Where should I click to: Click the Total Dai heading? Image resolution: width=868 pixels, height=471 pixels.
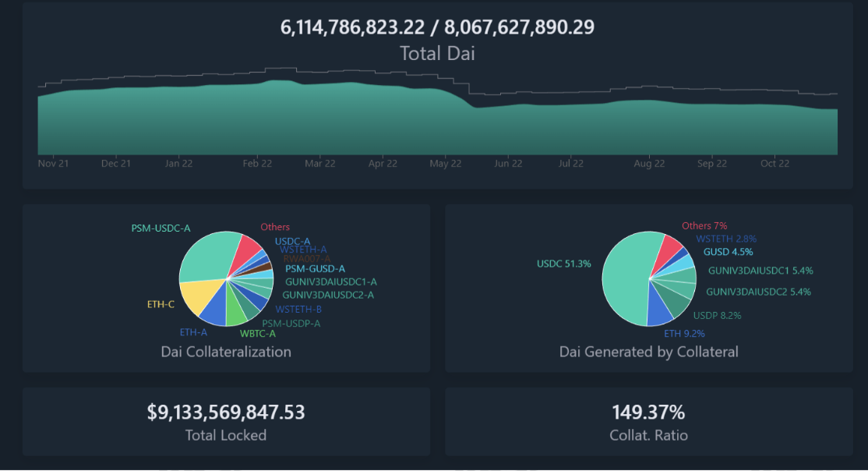(437, 54)
